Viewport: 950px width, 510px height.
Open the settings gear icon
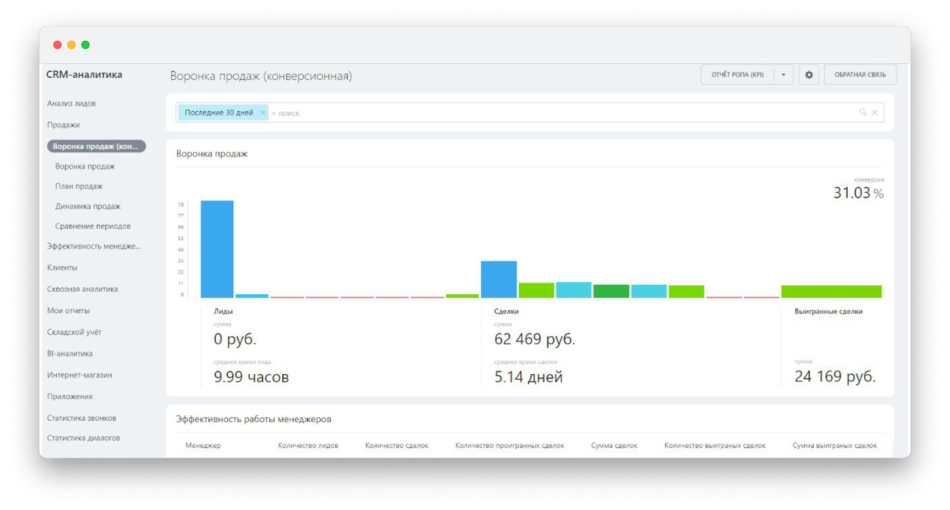pyautogui.click(x=809, y=75)
